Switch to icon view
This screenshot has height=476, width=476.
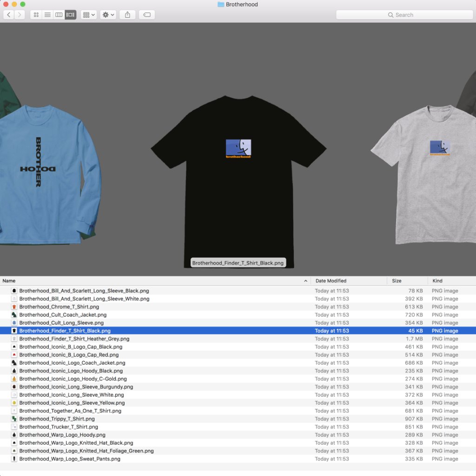click(36, 14)
